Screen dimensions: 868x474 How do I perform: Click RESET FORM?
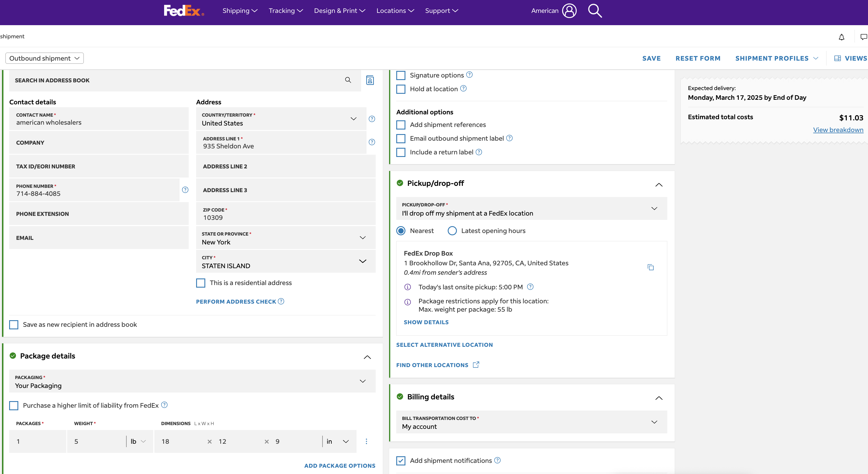[x=698, y=58]
